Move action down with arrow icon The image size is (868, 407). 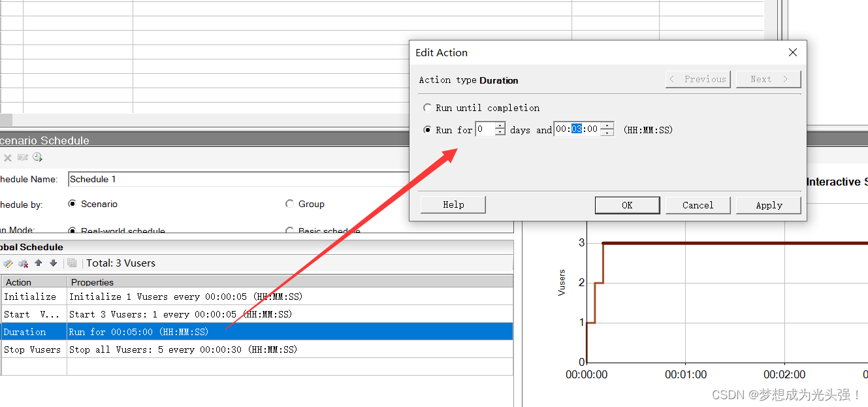click(x=53, y=263)
